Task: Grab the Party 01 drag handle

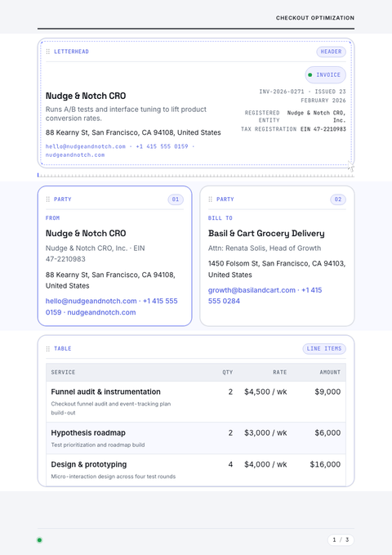Action: 48,199
